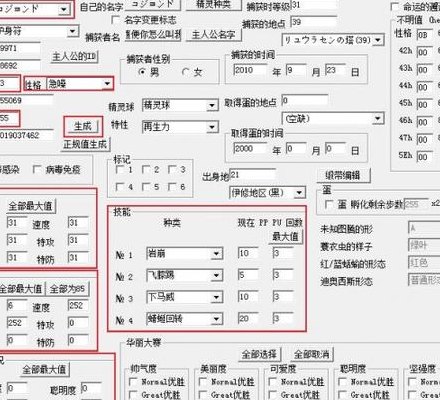Click 全部最大值 above the 31 value fields
The image size is (440, 400).
pos(30,206)
